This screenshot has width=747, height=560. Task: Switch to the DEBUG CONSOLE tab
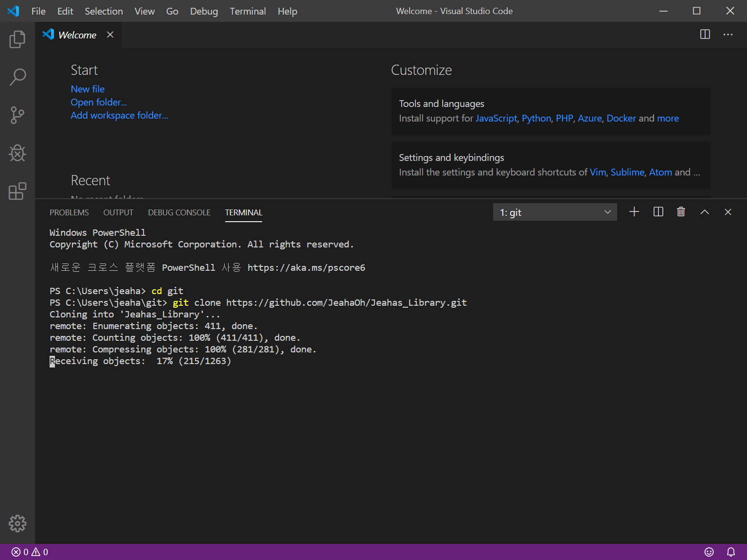(x=179, y=212)
